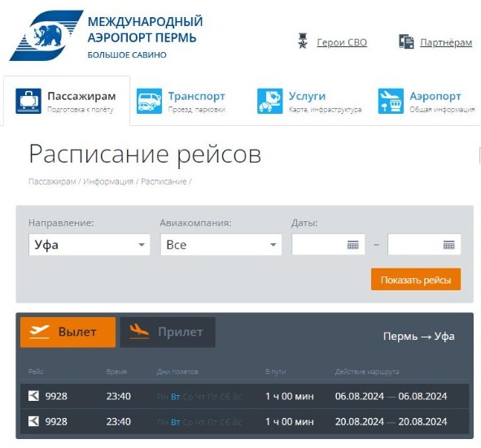
Task: Click the Международный аэропорт Пермь title
Action: 145,29
